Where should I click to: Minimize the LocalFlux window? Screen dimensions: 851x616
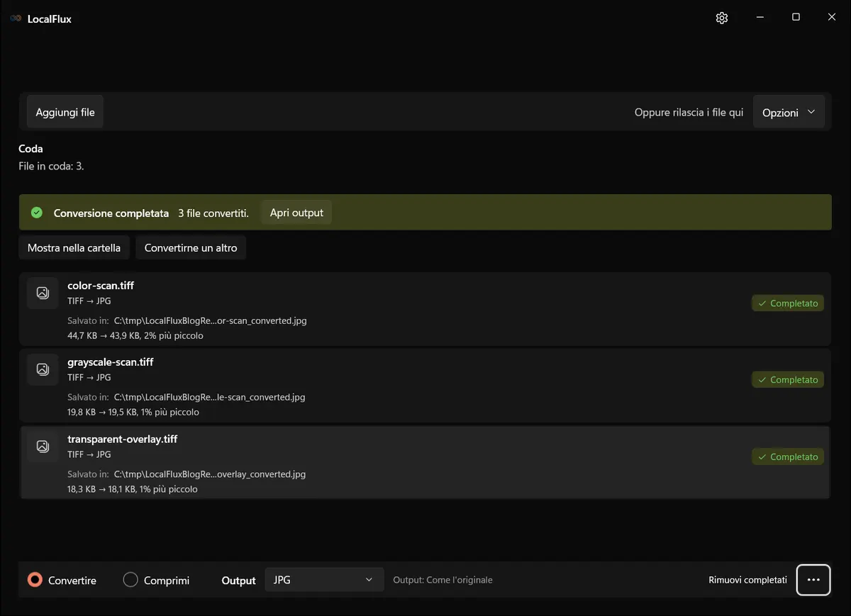point(760,18)
